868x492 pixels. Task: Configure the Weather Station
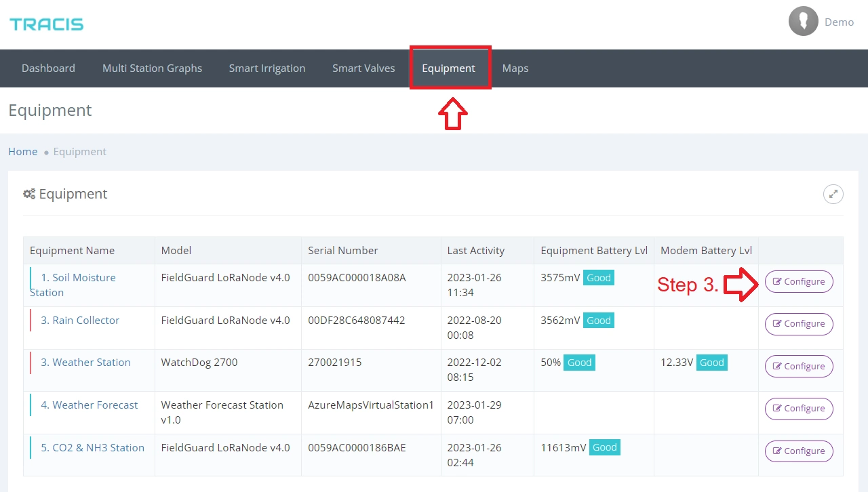pyautogui.click(x=799, y=367)
